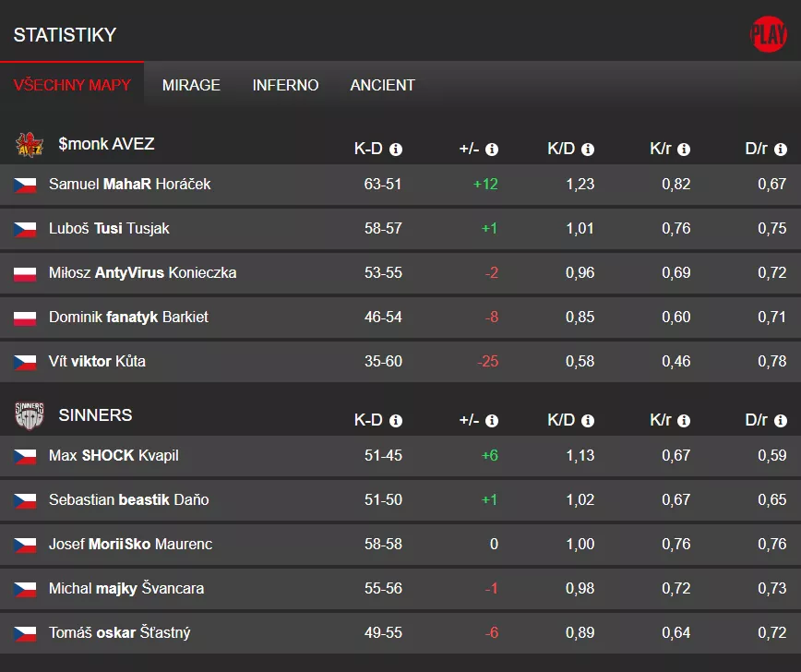Click info icon beside AVEZ +/- header
This screenshot has width=801, height=672.
pyautogui.click(x=492, y=150)
